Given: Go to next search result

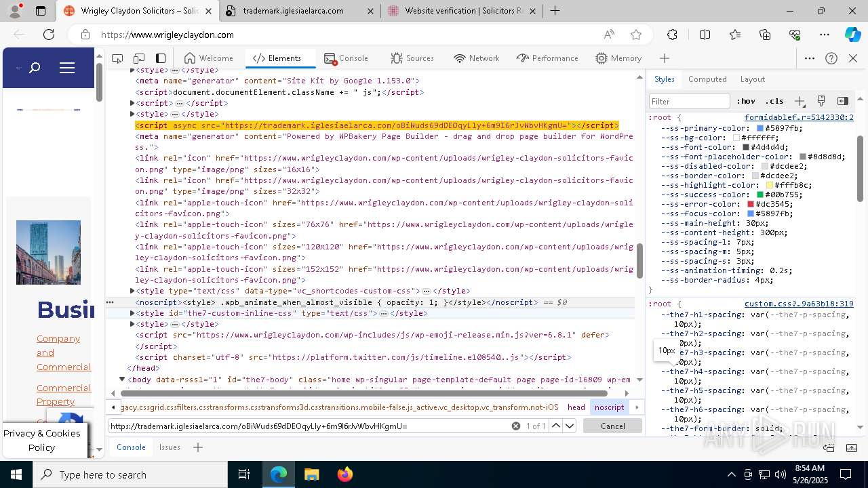Looking at the screenshot, I should (x=570, y=426).
